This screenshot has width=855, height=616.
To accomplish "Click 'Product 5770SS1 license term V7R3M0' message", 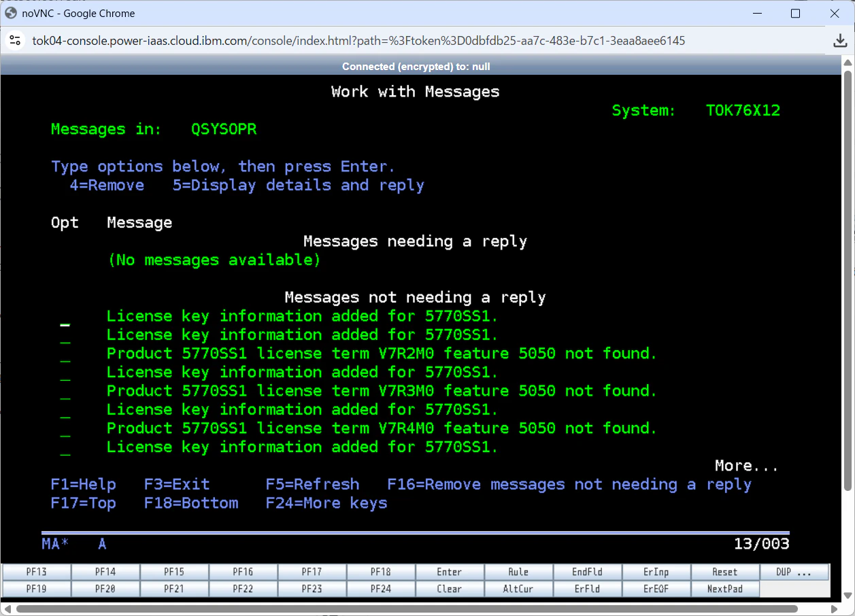I will [382, 391].
